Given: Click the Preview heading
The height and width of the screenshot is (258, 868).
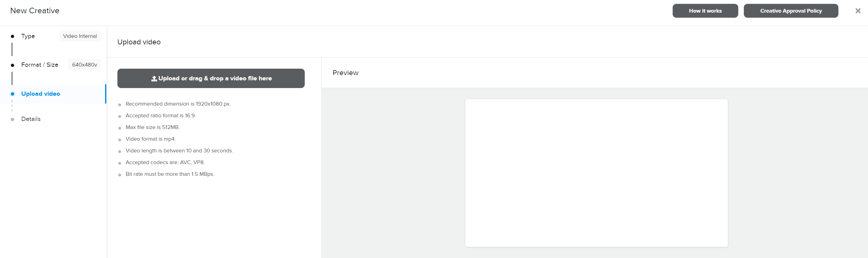Looking at the screenshot, I should pyautogui.click(x=345, y=73).
